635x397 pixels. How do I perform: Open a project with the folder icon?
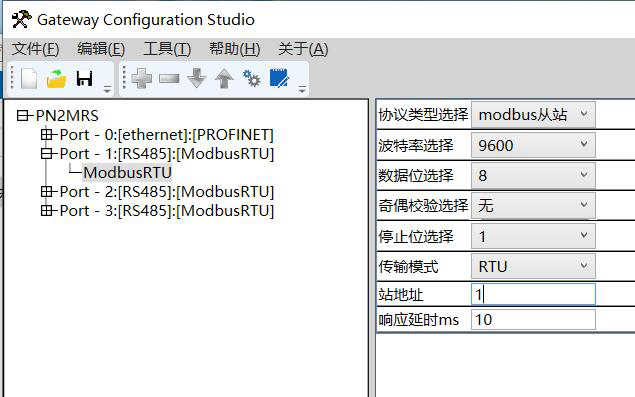pos(56,79)
